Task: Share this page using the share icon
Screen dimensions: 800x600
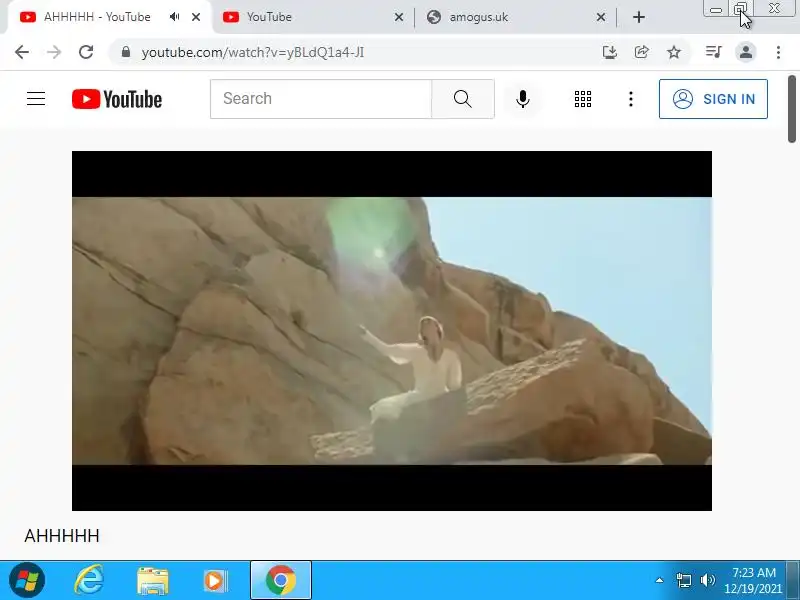Action: (x=641, y=52)
